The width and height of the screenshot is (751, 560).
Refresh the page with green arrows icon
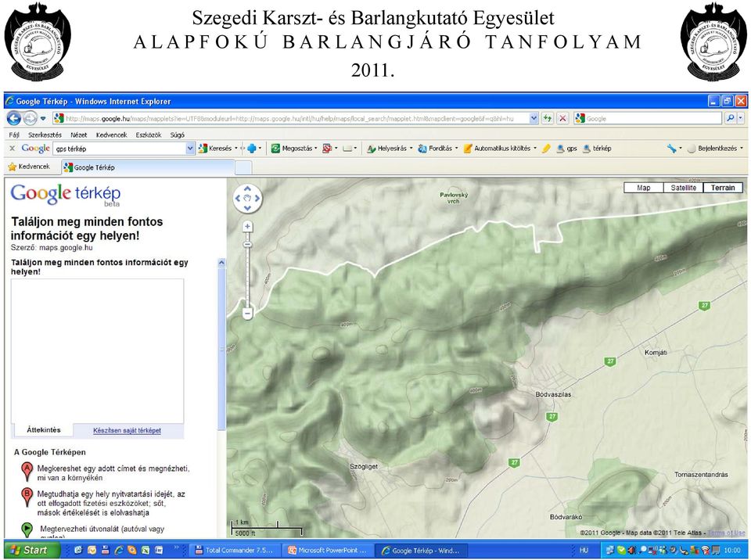click(548, 118)
